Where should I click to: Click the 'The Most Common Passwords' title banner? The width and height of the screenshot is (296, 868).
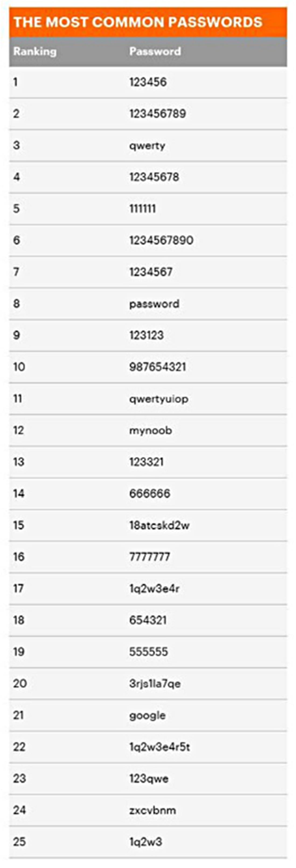138,22
